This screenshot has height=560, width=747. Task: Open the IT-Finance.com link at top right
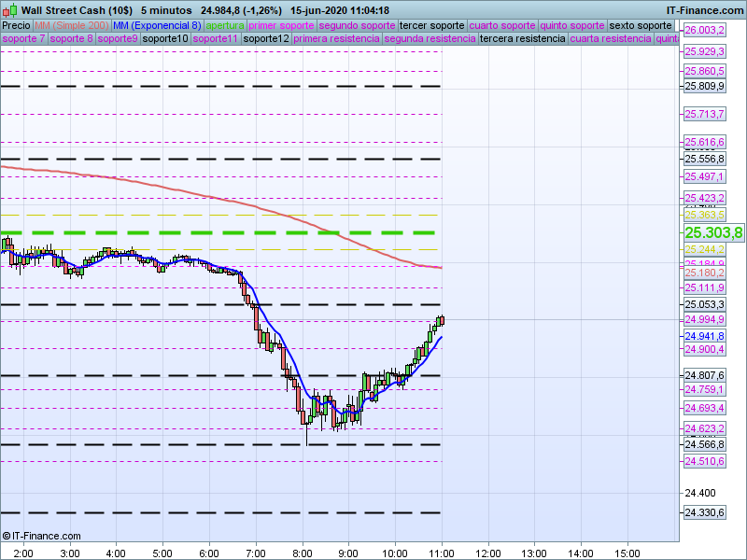point(705,10)
